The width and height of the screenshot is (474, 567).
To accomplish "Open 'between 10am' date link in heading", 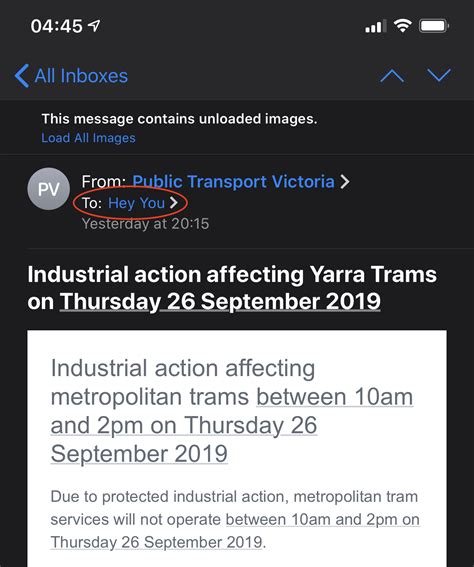I will (x=335, y=397).
